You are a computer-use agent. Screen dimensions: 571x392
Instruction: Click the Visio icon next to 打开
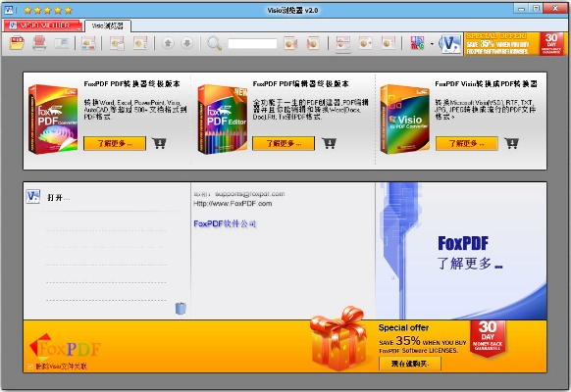[x=33, y=197]
